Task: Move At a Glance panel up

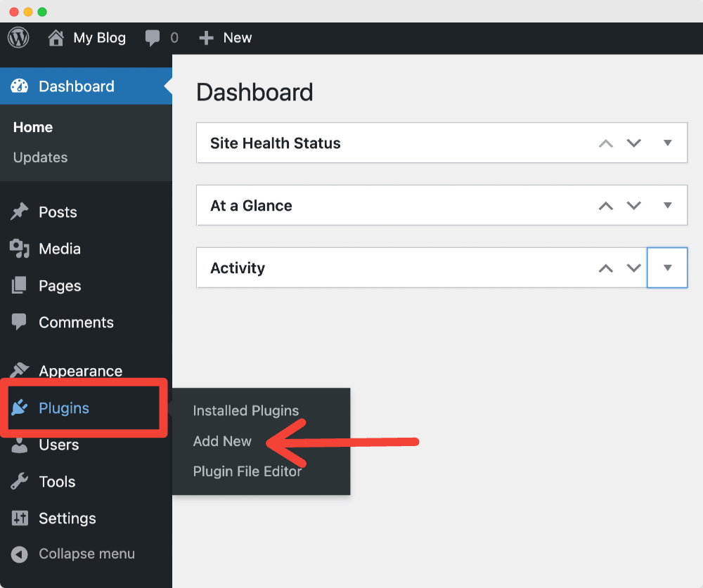Action: coord(605,206)
